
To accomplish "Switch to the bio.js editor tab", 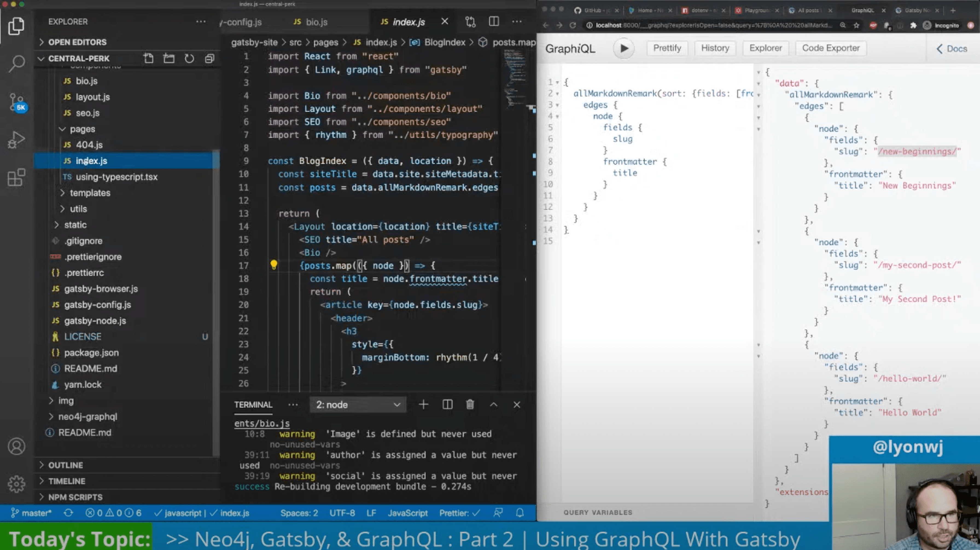I will [x=316, y=22].
